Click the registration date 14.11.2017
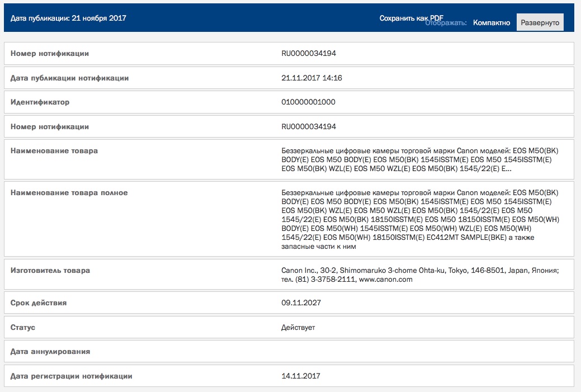The image size is (581, 392). pyautogui.click(x=300, y=376)
